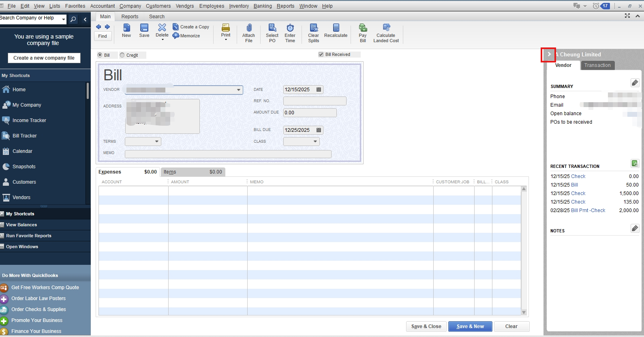644x337 pixels.
Task: Select the Credit radio button
Action: coord(122,55)
